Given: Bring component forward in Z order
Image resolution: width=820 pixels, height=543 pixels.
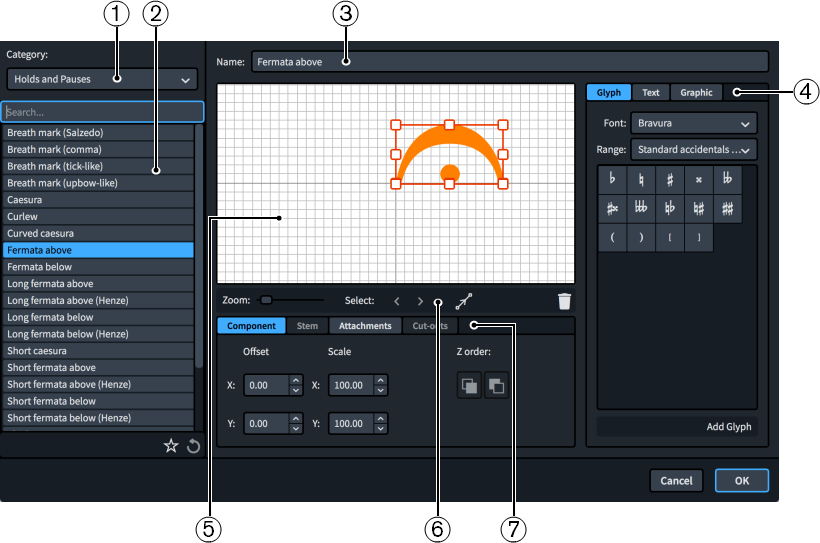Looking at the screenshot, I should 469,386.
